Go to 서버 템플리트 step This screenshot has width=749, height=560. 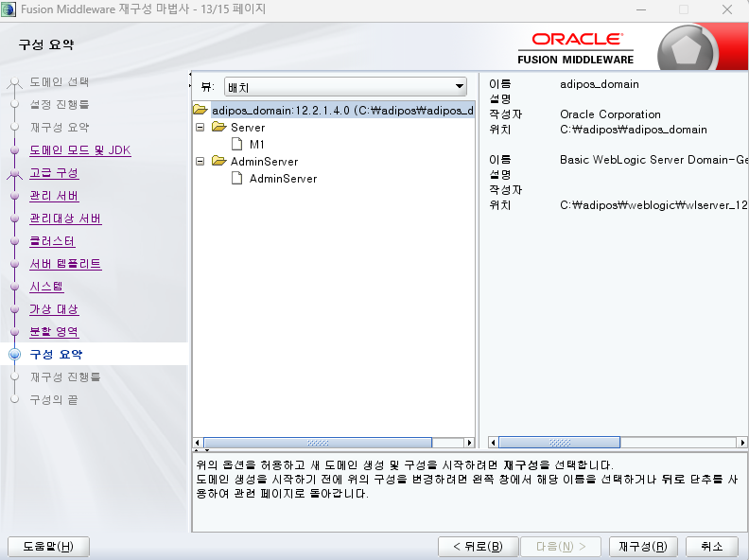tap(65, 264)
